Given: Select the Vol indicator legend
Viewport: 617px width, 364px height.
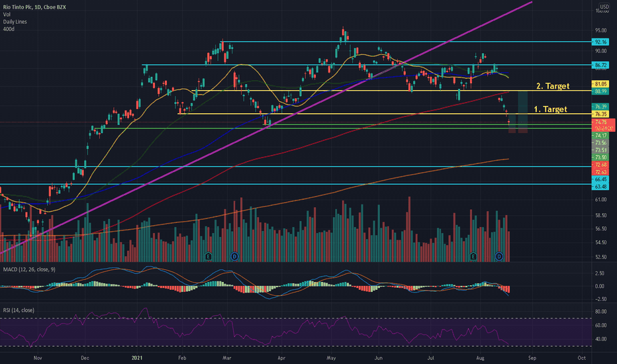Looking at the screenshot, I should pos(7,15).
